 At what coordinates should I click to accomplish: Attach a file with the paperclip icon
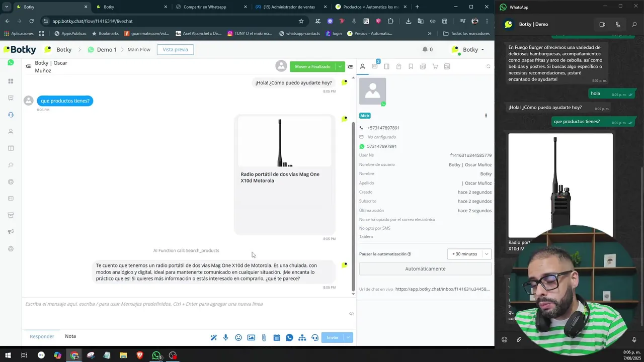click(264, 337)
